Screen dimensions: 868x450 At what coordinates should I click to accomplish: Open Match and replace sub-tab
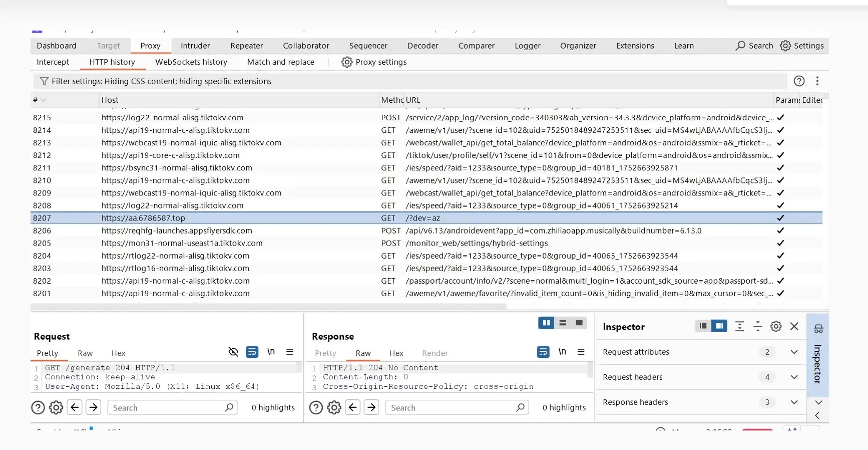pos(281,62)
